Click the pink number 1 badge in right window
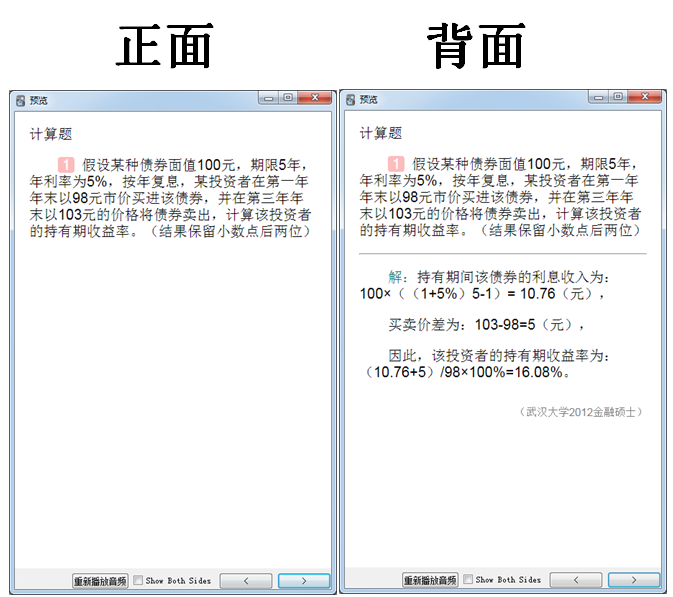Image resolution: width=673 pixels, height=597 pixels. (396, 164)
